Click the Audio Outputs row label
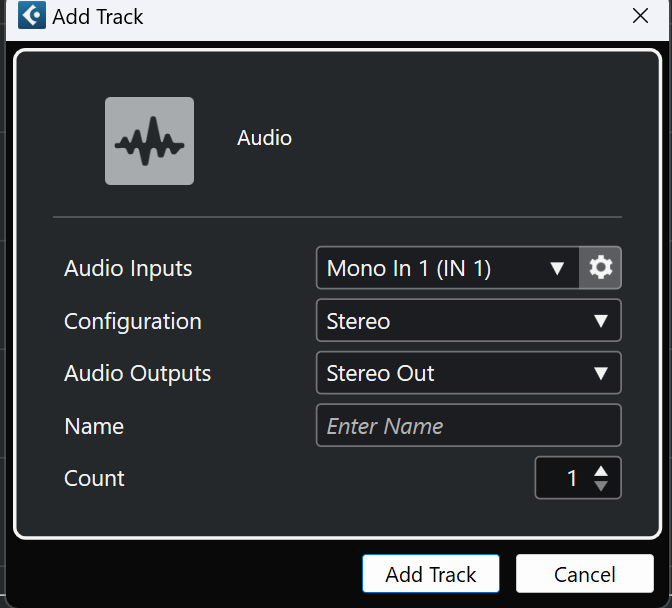Image resolution: width=672 pixels, height=608 pixels. point(138,373)
